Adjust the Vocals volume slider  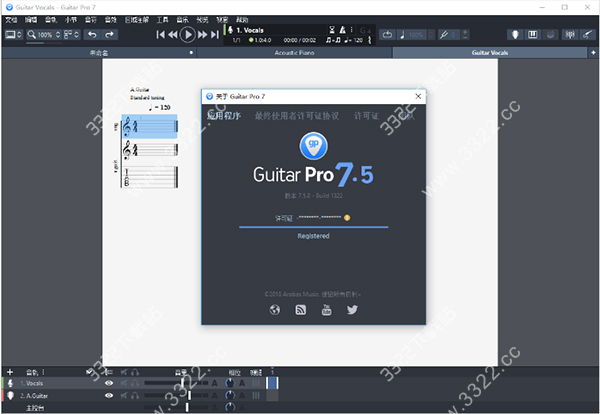point(183,383)
